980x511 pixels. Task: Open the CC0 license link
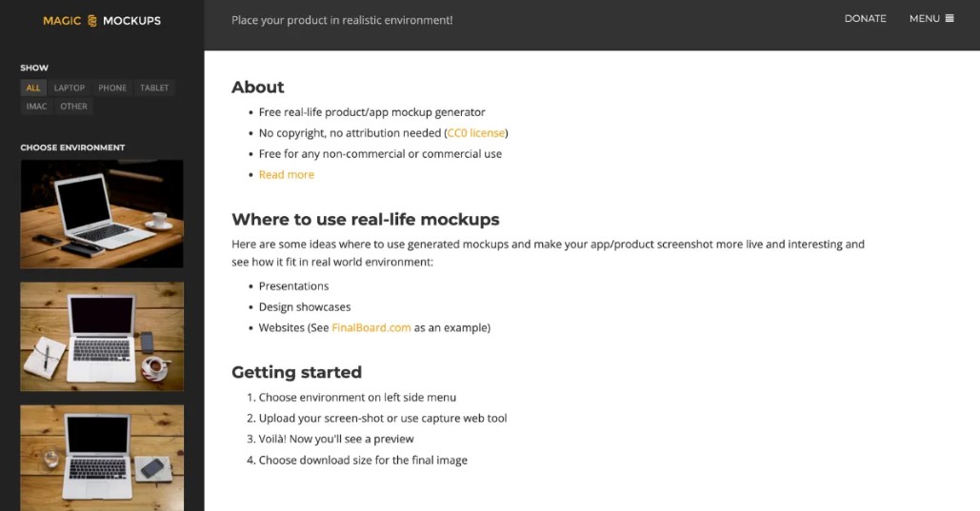476,133
